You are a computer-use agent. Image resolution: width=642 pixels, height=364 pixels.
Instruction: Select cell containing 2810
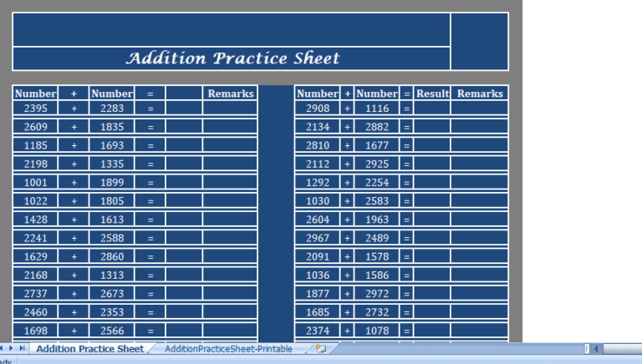(318, 145)
